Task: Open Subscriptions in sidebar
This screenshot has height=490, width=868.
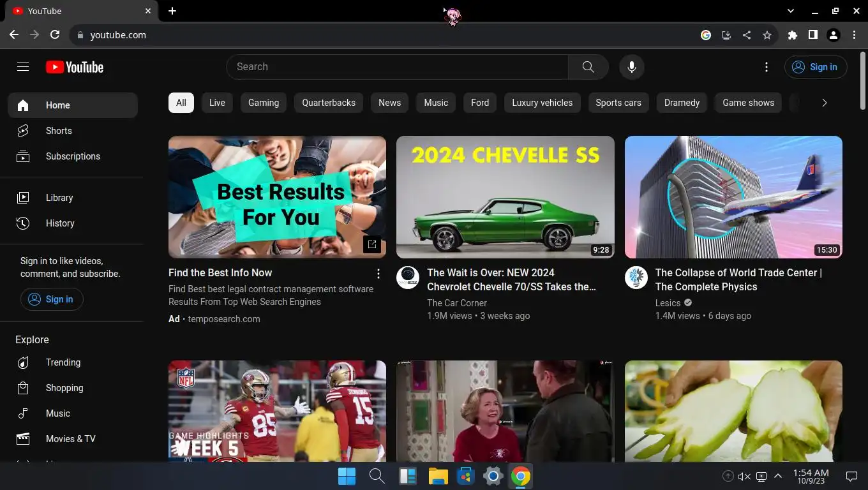Action: coord(73,156)
